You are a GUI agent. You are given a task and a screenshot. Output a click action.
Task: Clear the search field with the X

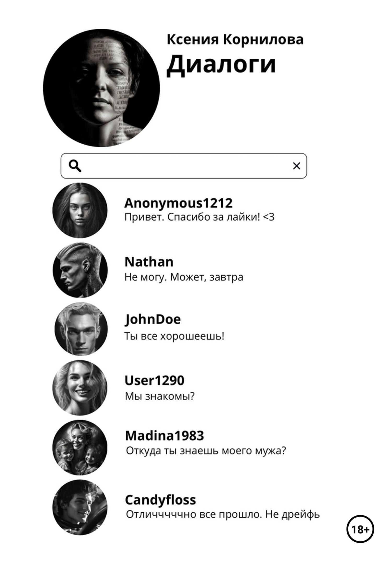tap(296, 166)
